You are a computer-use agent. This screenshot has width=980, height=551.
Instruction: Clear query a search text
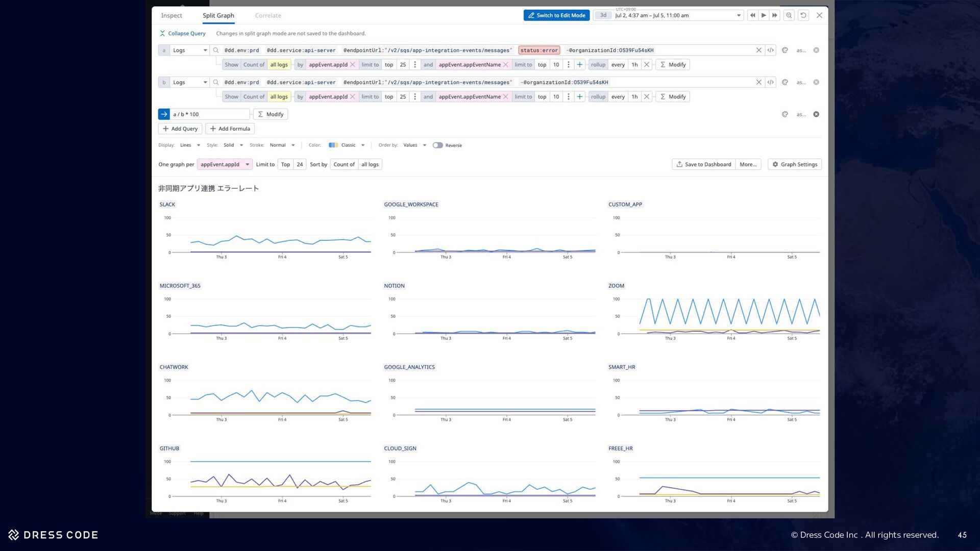[x=759, y=50]
